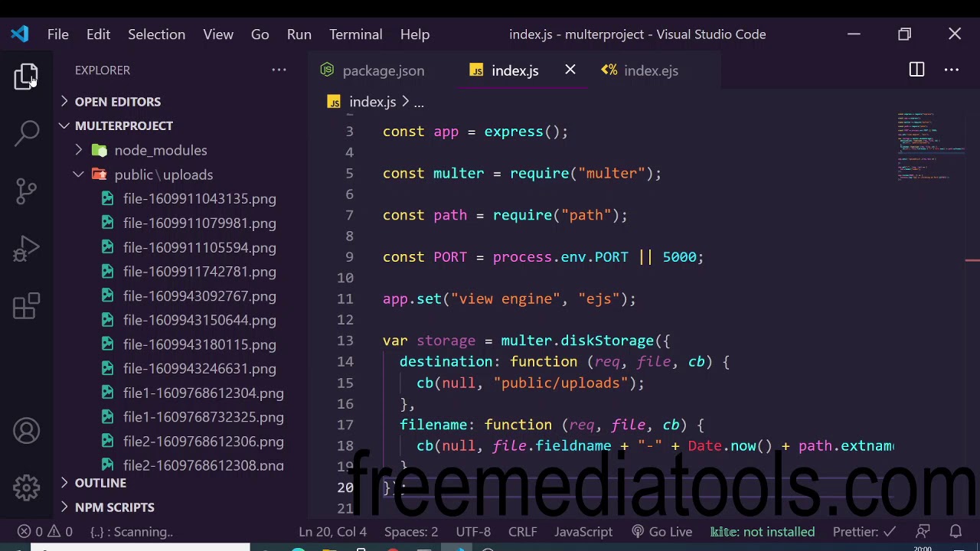Expand the OPEN EDITORS section
The image size is (980, 551).
(117, 102)
